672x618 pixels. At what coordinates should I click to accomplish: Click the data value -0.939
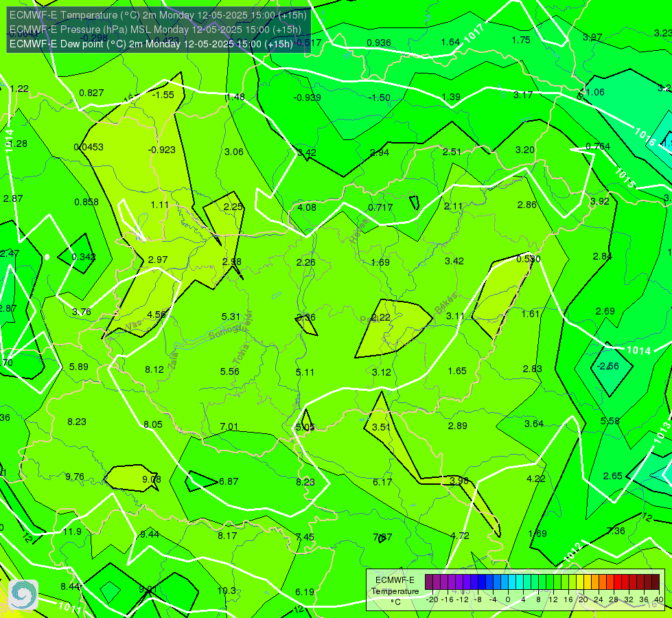[x=308, y=98]
